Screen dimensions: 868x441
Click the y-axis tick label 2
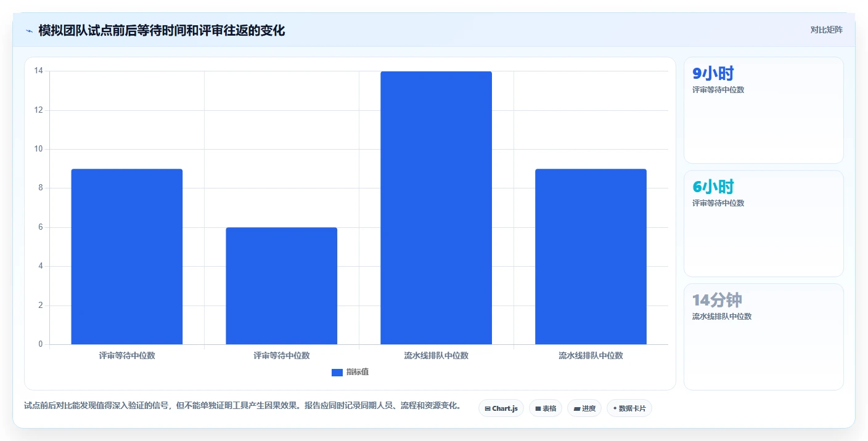pos(41,305)
